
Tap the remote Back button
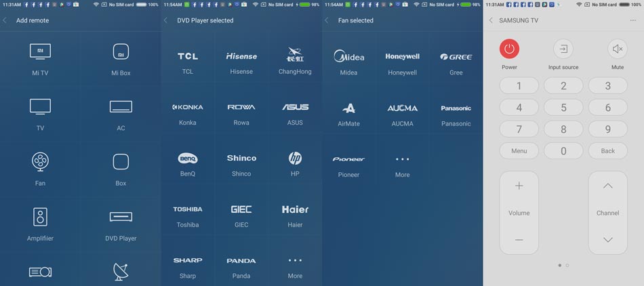click(608, 151)
